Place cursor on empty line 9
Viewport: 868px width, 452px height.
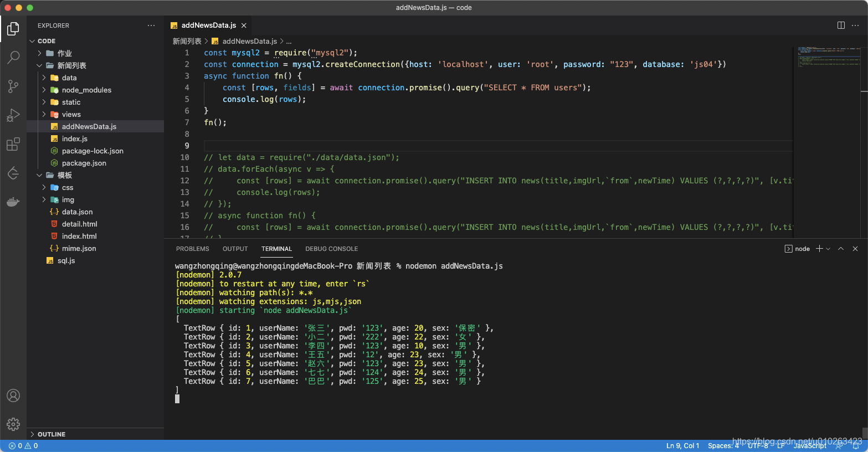point(498,146)
